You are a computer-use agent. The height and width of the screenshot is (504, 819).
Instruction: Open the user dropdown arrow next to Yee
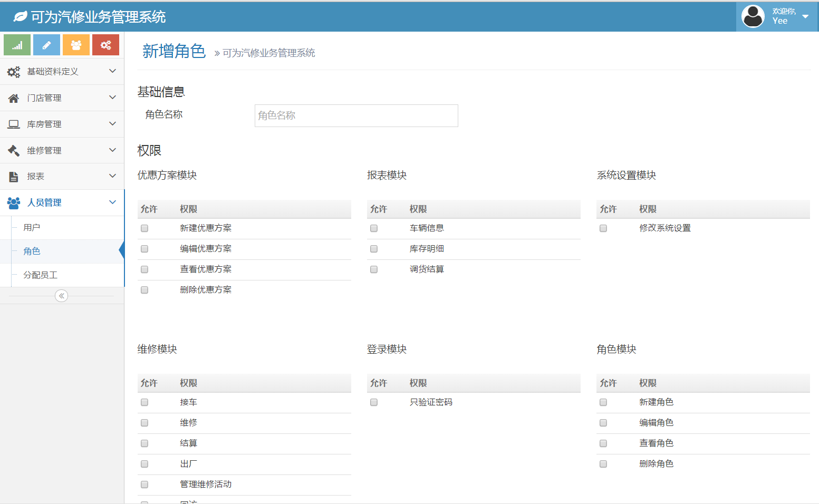coord(805,16)
